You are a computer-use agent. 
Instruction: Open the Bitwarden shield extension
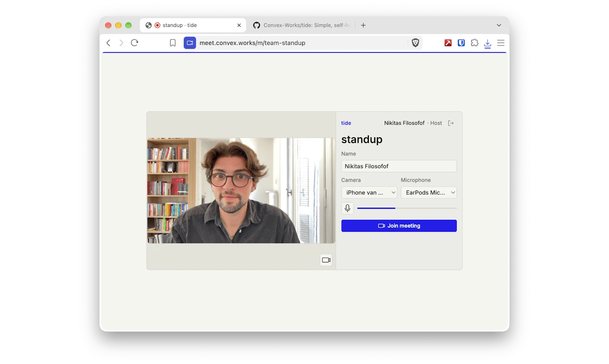pyautogui.click(x=461, y=43)
